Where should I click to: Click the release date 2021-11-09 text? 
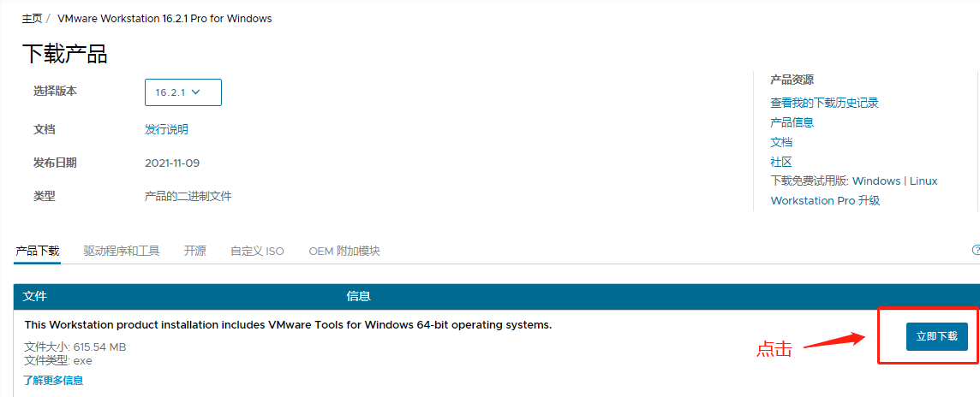pos(172,163)
